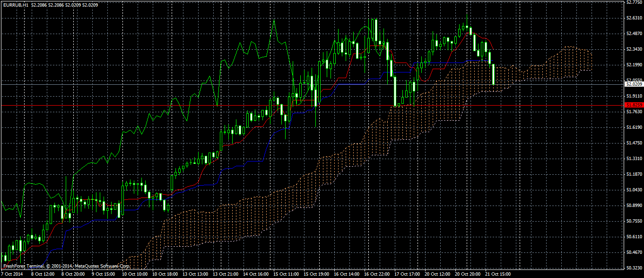Click the 51.6190 price axis label

point(634,127)
